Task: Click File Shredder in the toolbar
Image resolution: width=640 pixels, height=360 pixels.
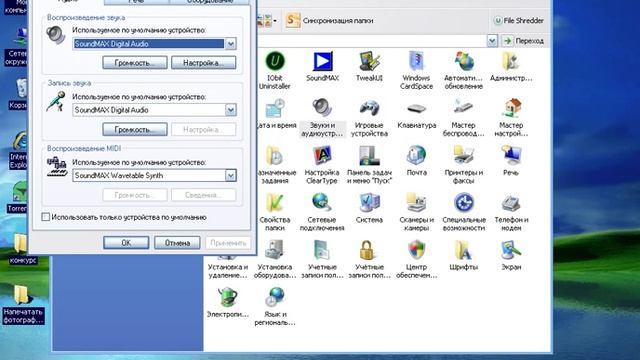Action: (518, 20)
